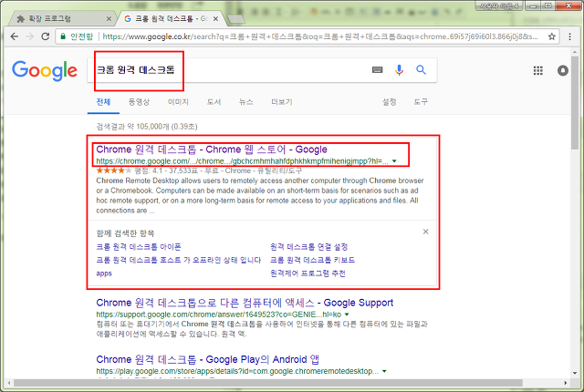584x392 pixels.
Task: Click related search 원격제어 프로그램 추천
Action: (308, 273)
